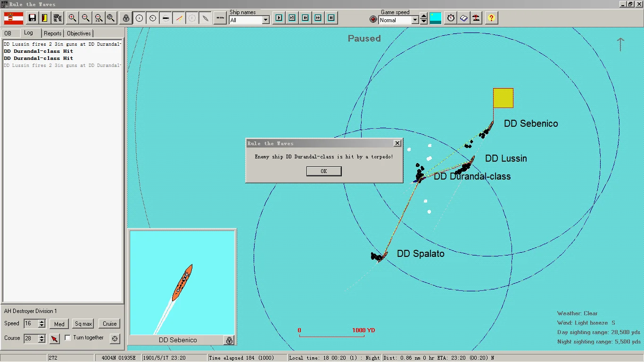
Task: Toggle the second circle display button
Action: point(152,18)
